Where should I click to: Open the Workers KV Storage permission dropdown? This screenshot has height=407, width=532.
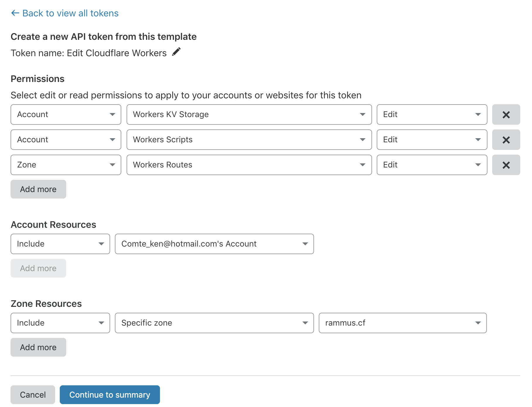(249, 114)
